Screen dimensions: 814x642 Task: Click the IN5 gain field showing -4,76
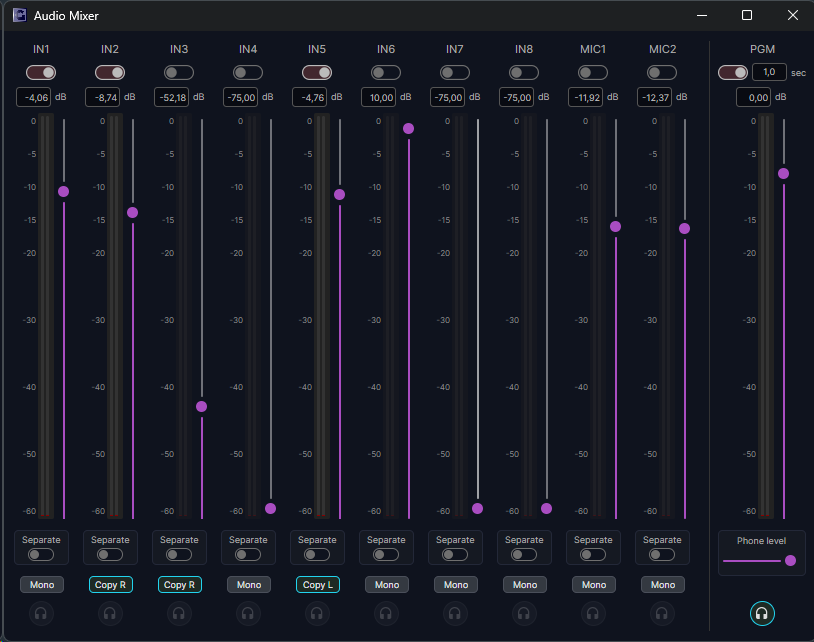coord(310,97)
